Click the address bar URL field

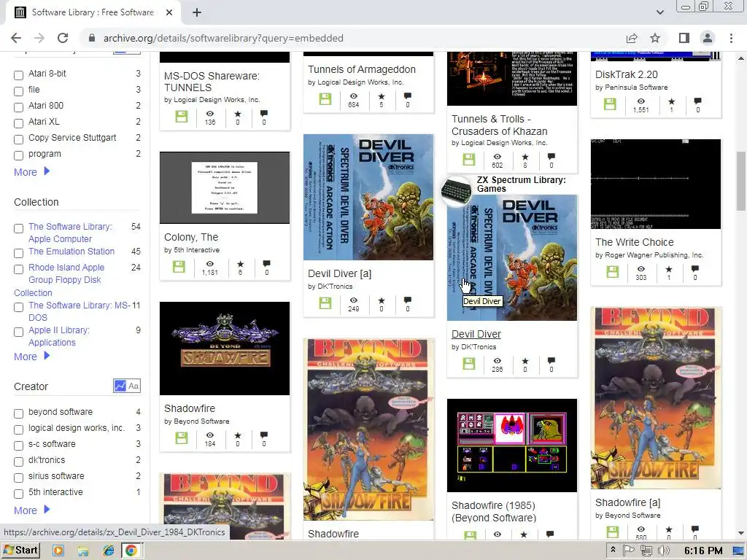(352, 38)
